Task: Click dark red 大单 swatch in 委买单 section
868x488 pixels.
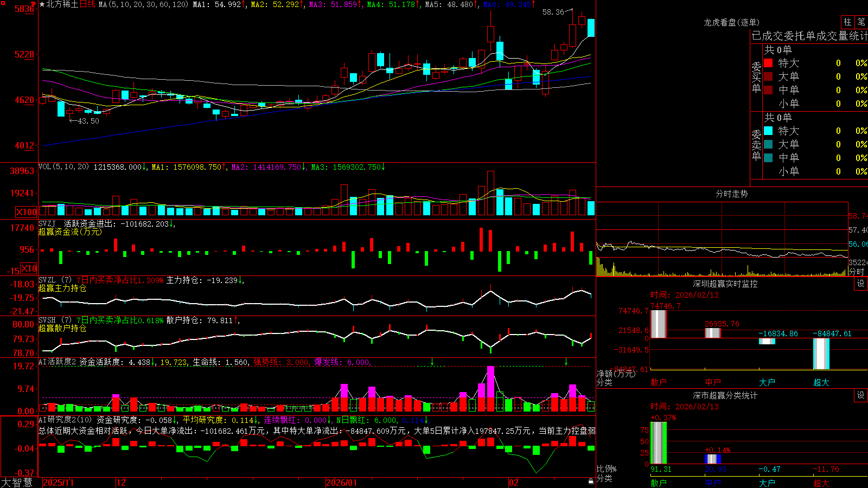Action: click(x=768, y=76)
